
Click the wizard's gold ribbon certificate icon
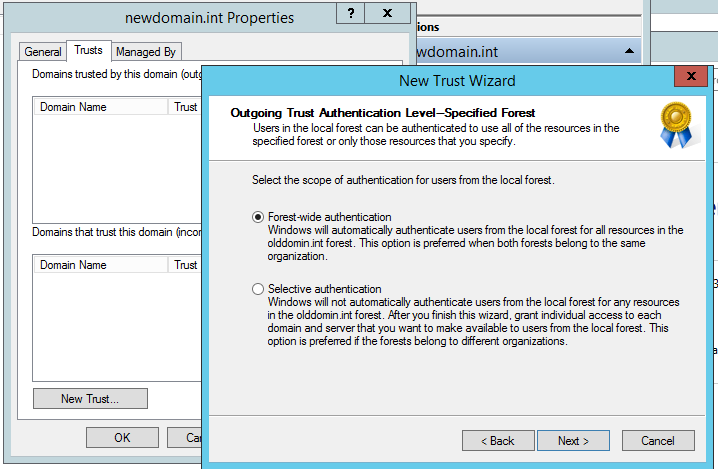pyautogui.click(x=676, y=123)
